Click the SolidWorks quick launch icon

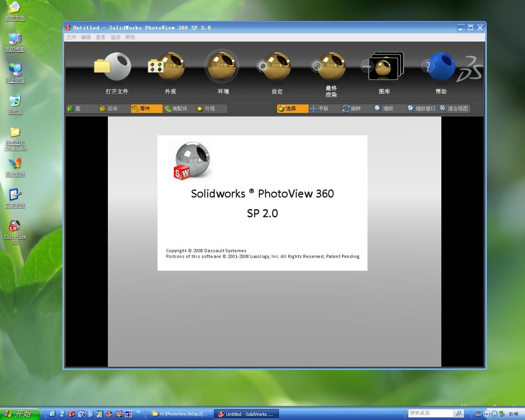click(x=72, y=414)
